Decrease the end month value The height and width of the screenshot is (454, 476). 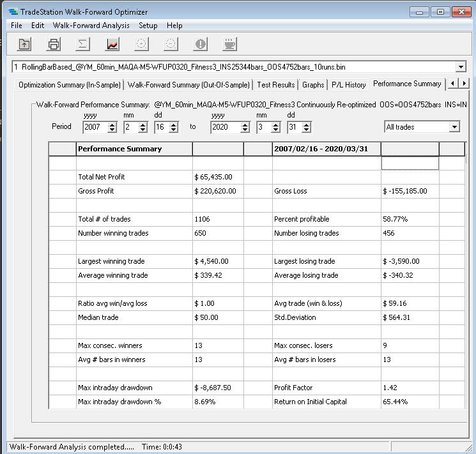[x=275, y=130]
